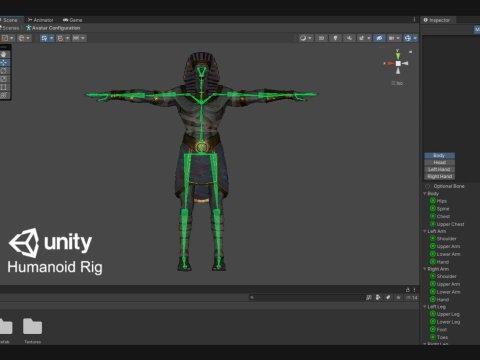Open the scene effects dropdown arrow

(x=369, y=38)
